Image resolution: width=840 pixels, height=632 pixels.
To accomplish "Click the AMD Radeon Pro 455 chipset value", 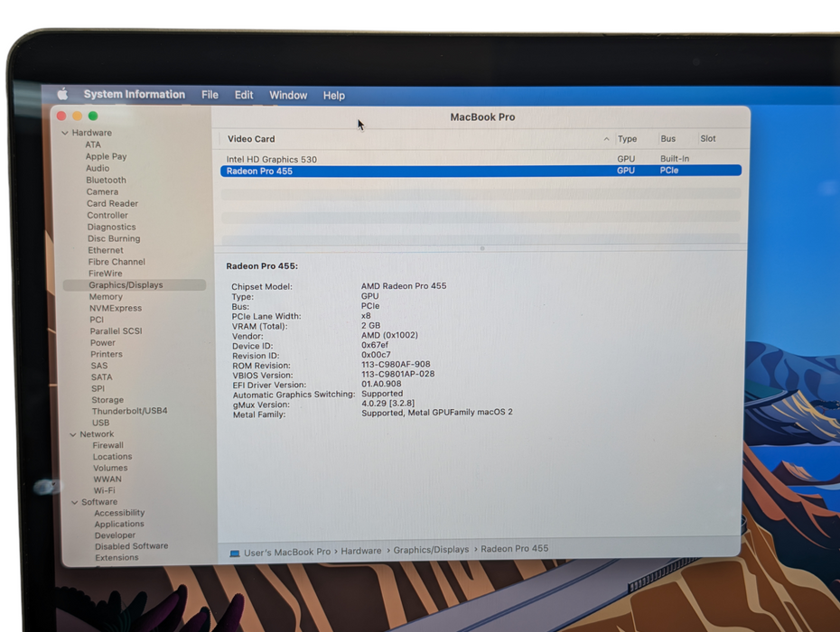I will 404,286.
